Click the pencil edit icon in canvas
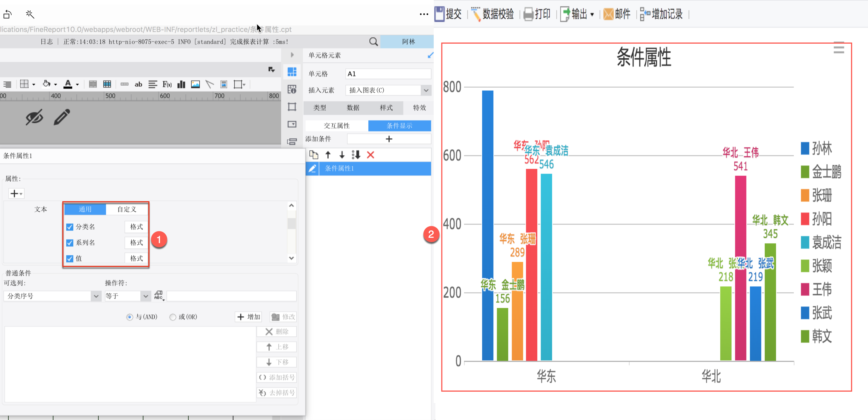Screen dimensions: 868x420 click(62, 117)
